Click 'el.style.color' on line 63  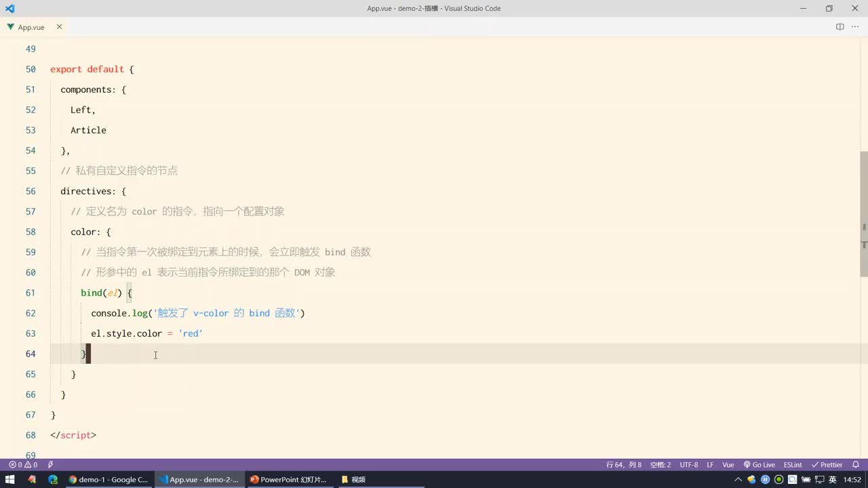127,333
